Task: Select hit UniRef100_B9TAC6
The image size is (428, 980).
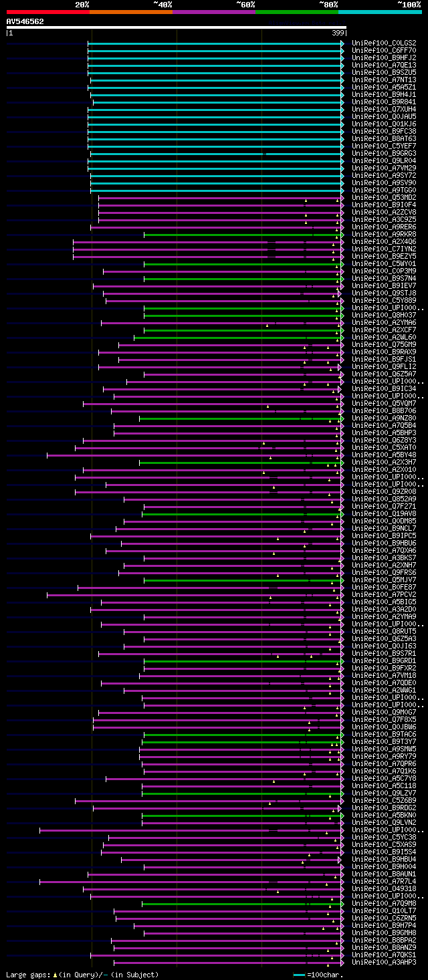Action: [383, 735]
